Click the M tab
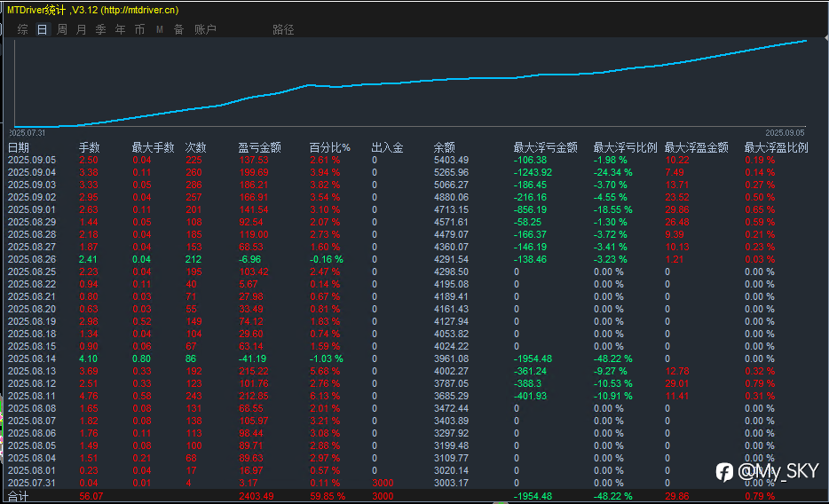829x504 pixels. tap(160, 29)
